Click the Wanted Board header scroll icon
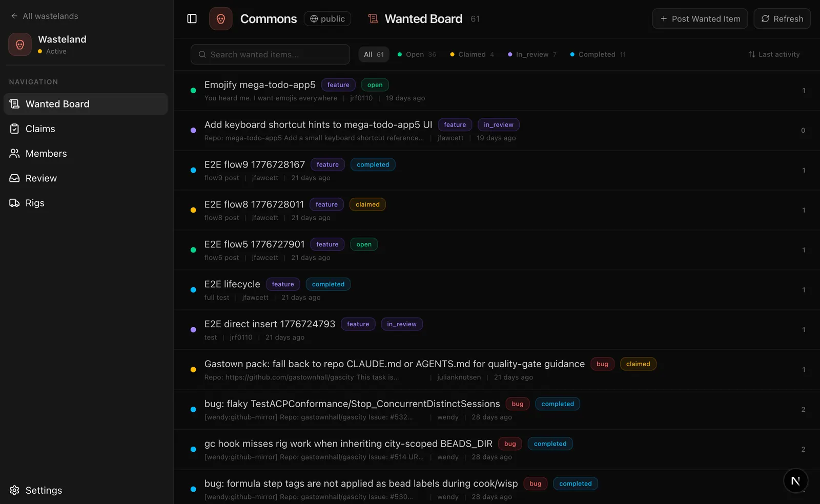Image resolution: width=820 pixels, height=504 pixels. click(x=373, y=19)
